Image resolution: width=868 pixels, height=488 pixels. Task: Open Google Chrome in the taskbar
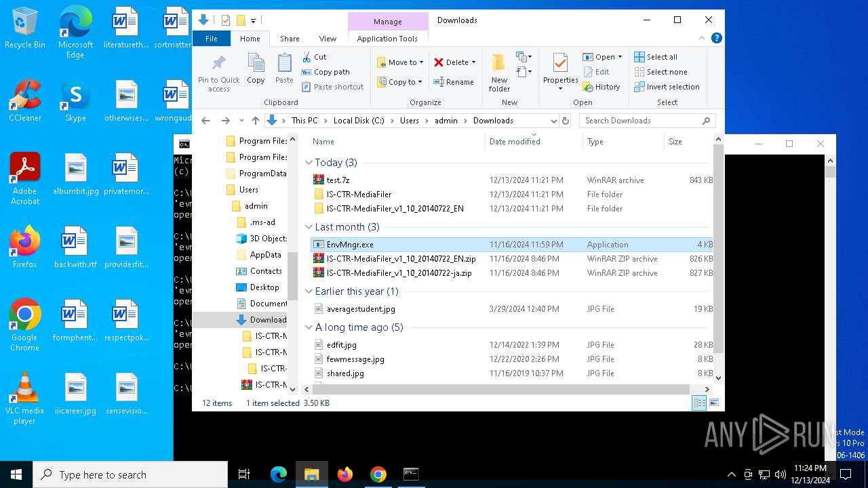pyautogui.click(x=378, y=474)
